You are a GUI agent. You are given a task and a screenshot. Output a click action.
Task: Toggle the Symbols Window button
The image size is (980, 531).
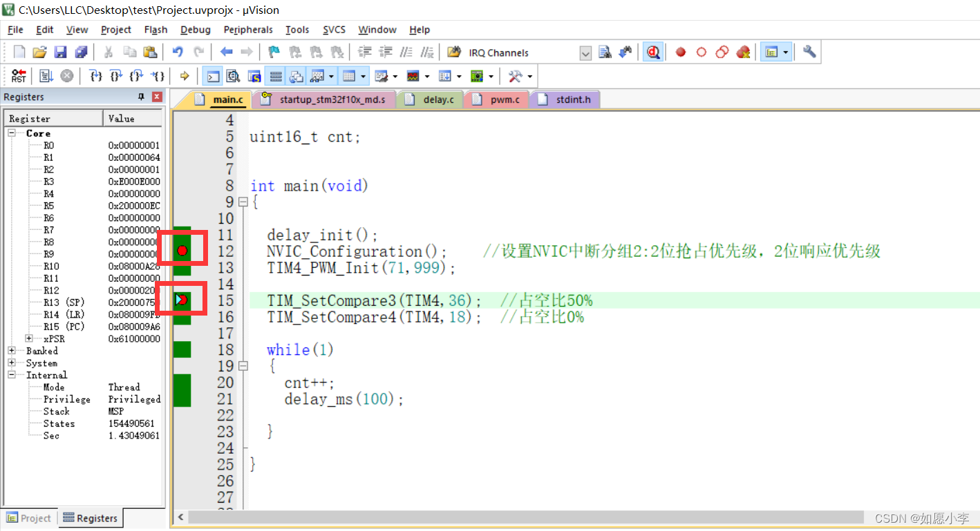(254, 76)
